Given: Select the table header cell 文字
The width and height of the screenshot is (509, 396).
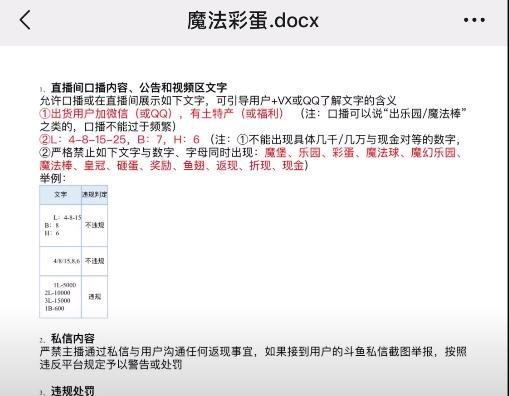Looking at the screenshot, I should (60, 195).
